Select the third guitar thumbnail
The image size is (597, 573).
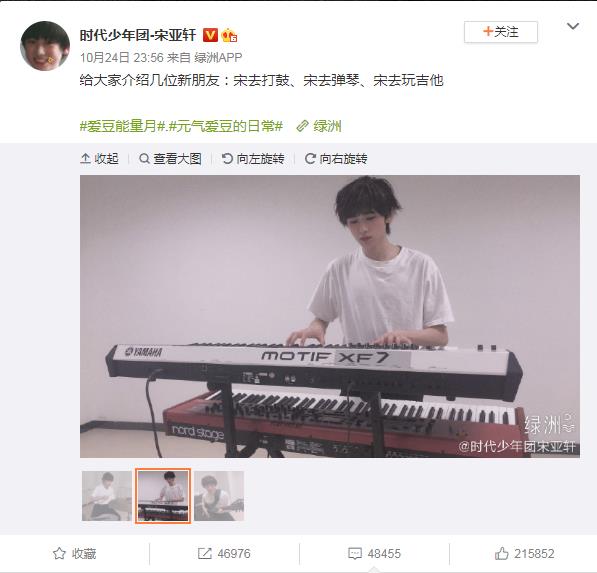(219, 496)
